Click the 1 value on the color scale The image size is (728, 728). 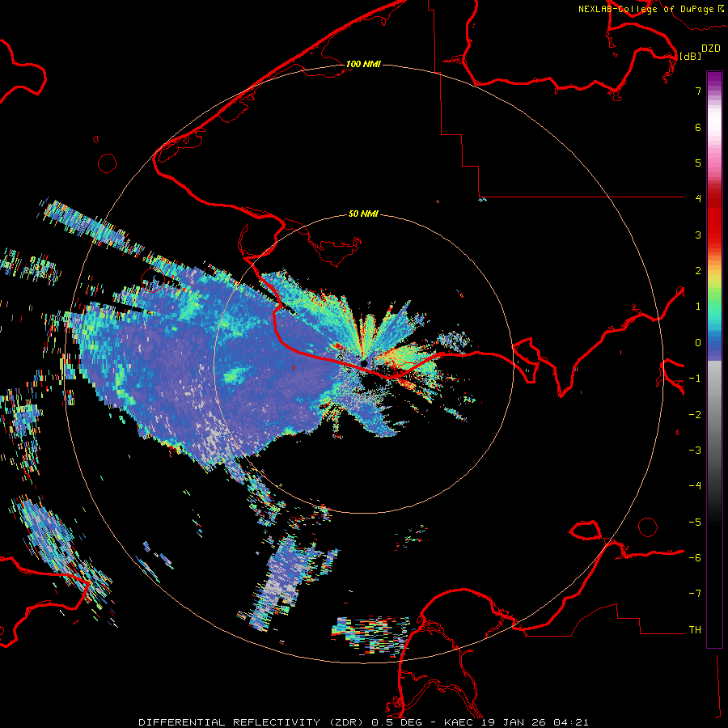(x=698, y=307)
